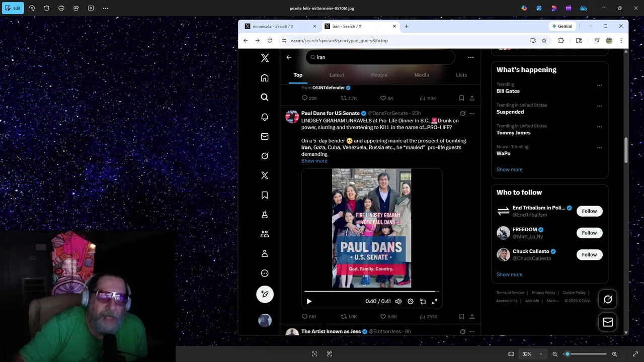Open a new browser tab
Viewport: 644px width, 362px height.
click(407, 26)
